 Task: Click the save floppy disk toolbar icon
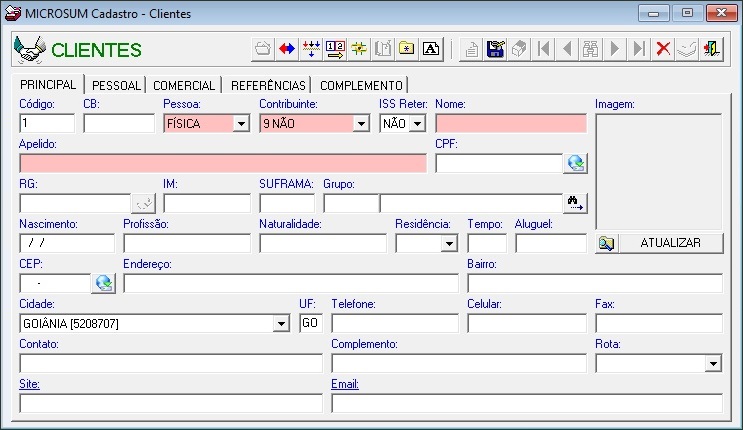tap(495, 49)
